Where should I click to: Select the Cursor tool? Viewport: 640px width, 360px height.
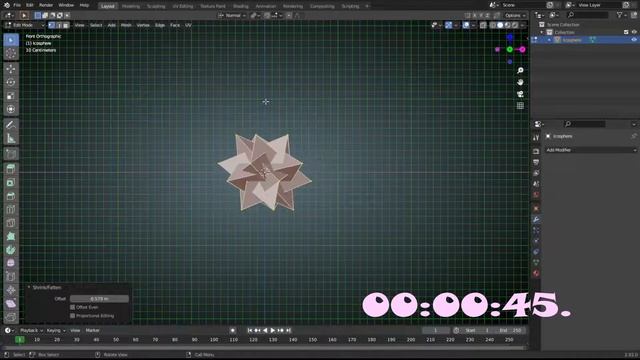tap(11, 53)
